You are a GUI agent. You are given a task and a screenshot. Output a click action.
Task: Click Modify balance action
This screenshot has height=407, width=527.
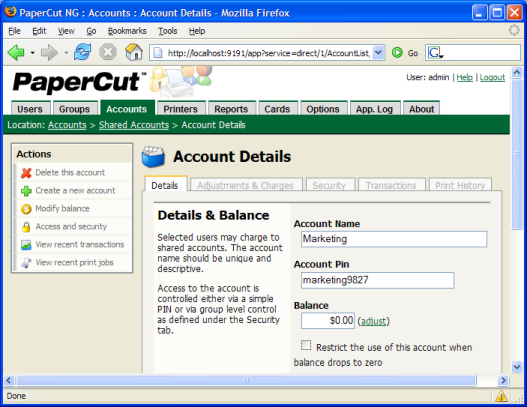point(63,208)
